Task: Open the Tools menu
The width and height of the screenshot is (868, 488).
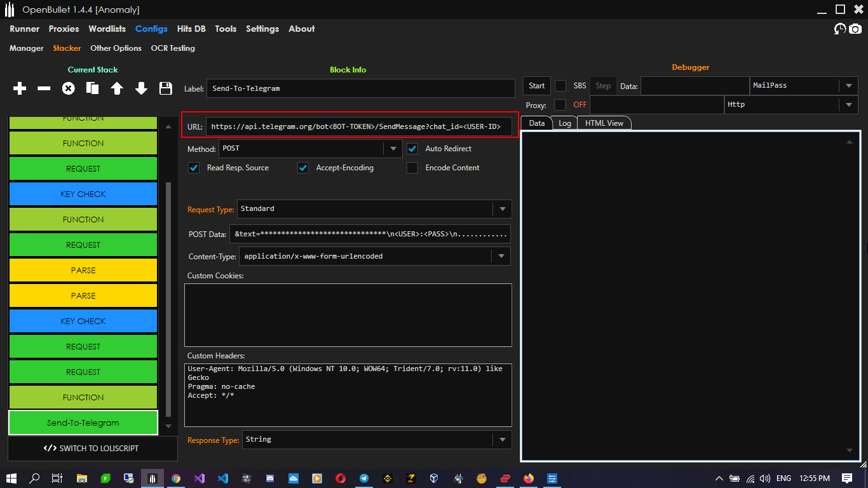Action: coord(226,29)
